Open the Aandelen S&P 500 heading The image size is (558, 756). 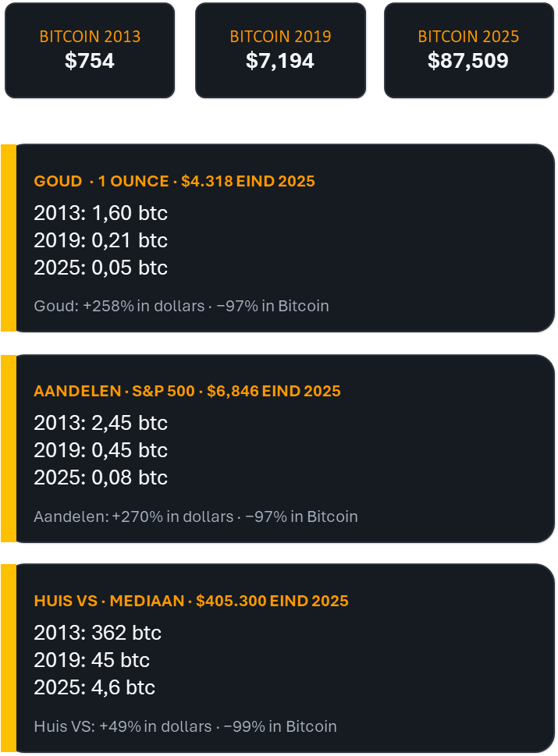tap(187, 391)
